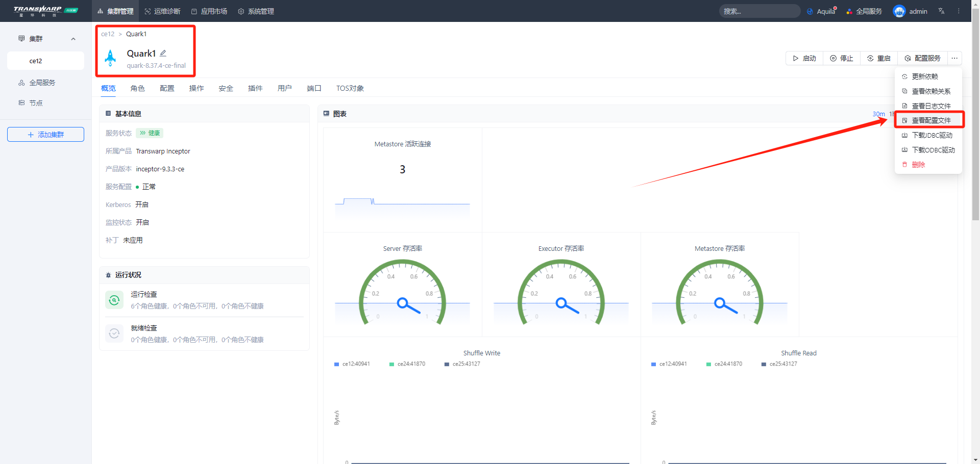
Task: Click the 基本信息 panel header icon
Action: [108, 114]
